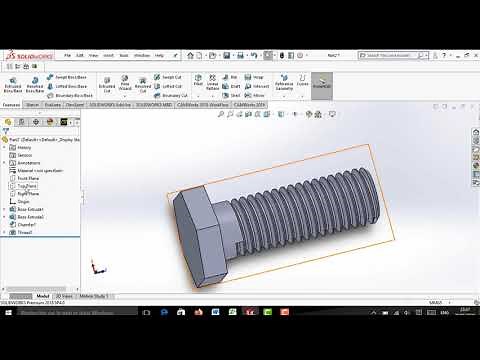Choose Swept Boss/Base in the ribbon

[x=67, y=77]
